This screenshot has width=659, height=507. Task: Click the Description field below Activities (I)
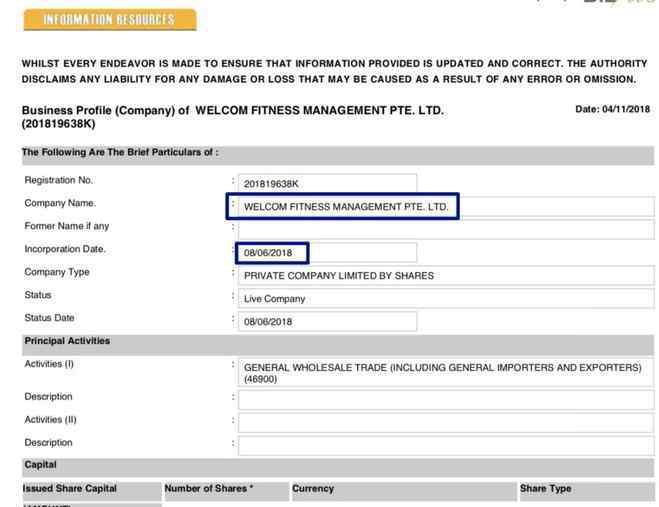pyautogui.click(x=446, y=400)
